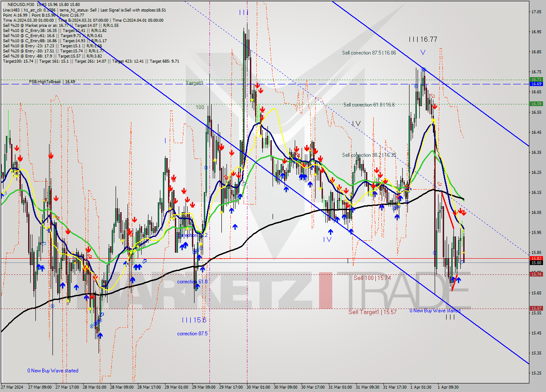Screen dimensions: 546x392
Task: Select the 'I I I 16.77' wave label
Action: (x=422, y=39)
